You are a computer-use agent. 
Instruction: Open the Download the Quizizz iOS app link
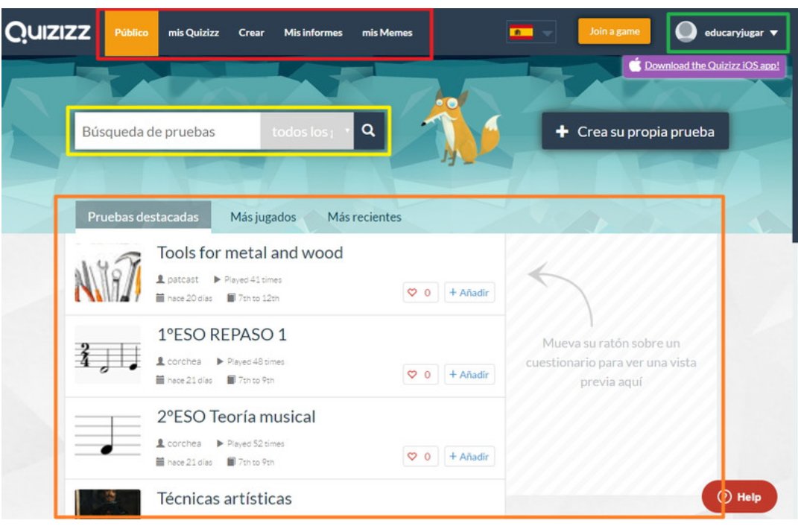pos(712,65)
